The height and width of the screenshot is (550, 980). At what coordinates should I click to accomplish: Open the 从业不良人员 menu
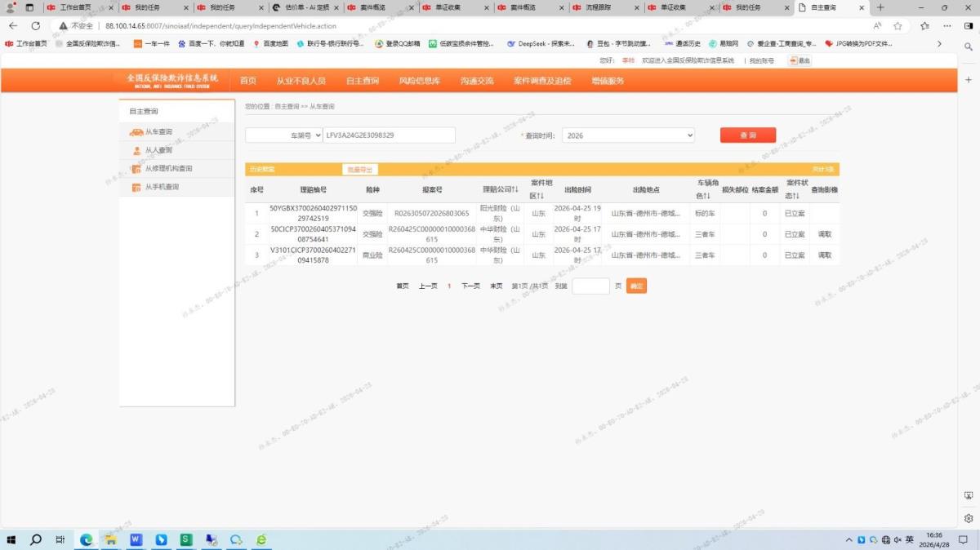point(301,81)
